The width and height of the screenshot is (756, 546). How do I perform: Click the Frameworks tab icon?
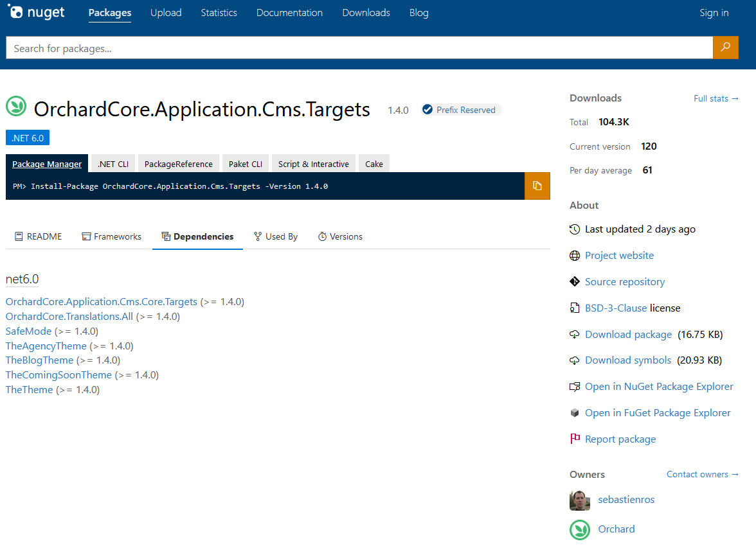[x=86, y=236]
